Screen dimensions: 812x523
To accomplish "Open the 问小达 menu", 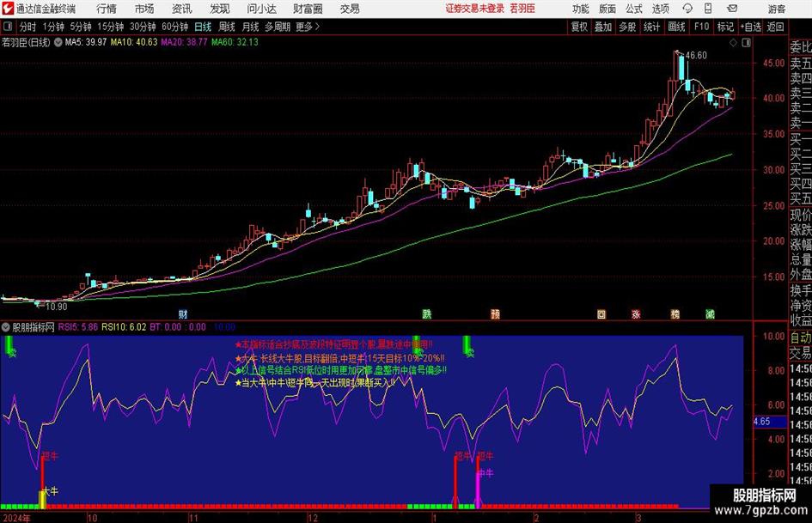I will pyautogui.click(x=261, y=9).
